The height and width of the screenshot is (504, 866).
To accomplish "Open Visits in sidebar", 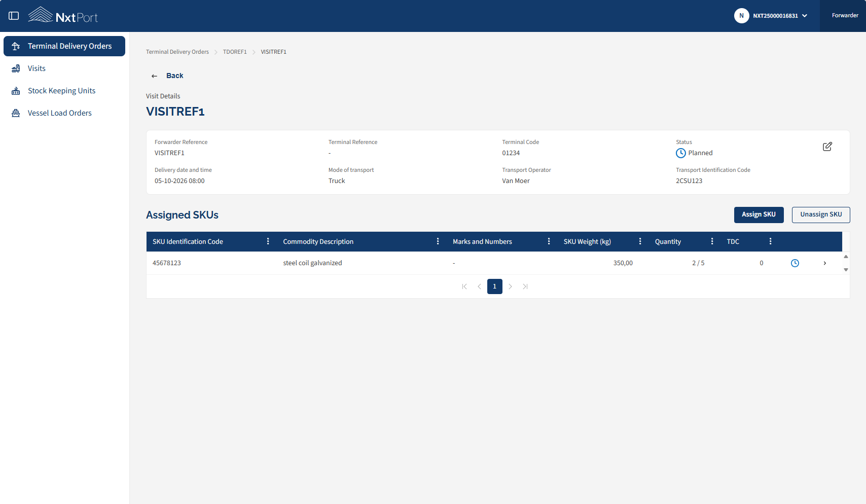I will pyautogui.click(x=64, y=68).
